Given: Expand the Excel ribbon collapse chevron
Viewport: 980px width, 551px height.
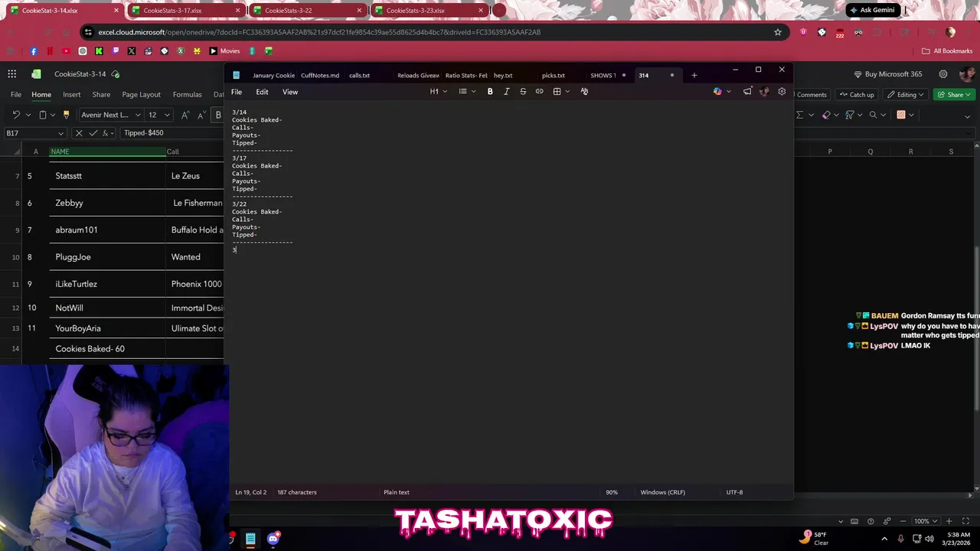Looking at the screenshot, I should (967, 116).
